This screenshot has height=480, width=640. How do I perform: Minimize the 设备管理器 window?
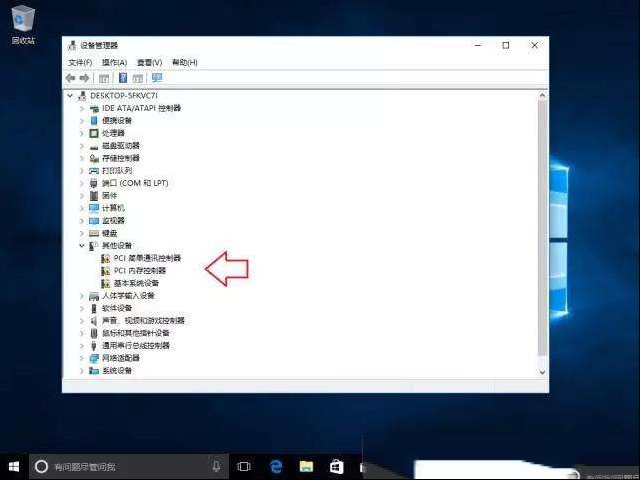[x=478, y=45]
